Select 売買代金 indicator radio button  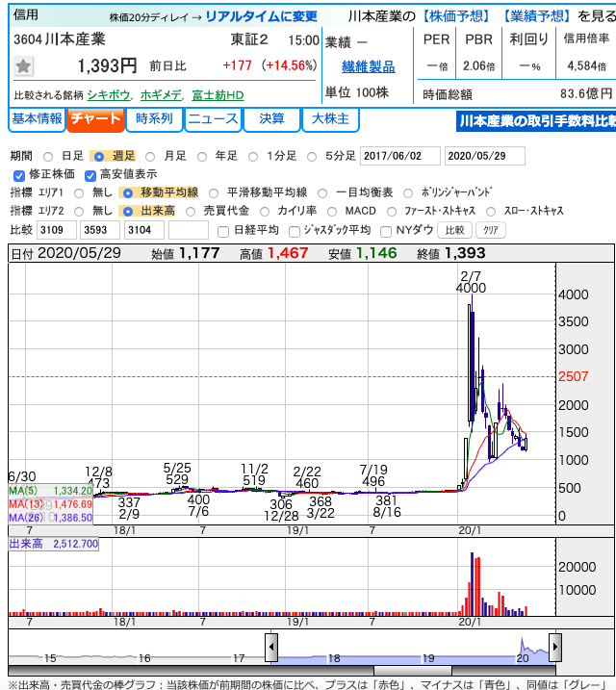[191, 212]
